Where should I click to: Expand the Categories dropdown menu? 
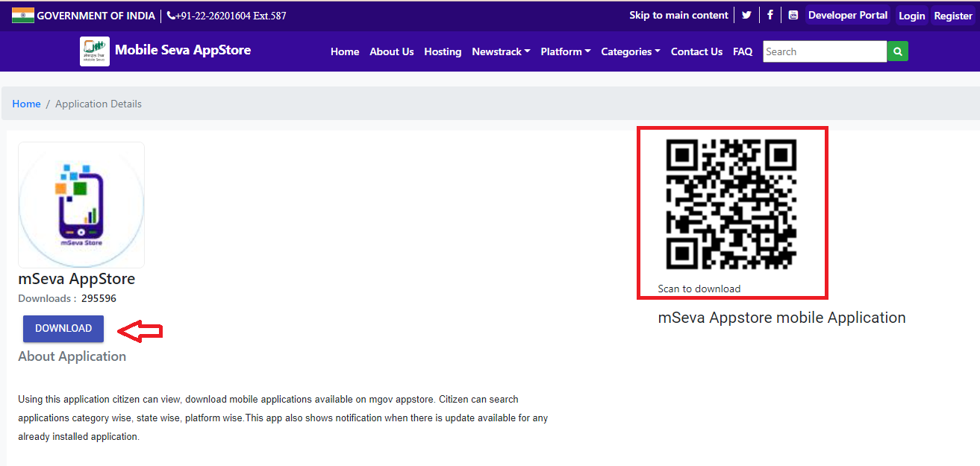coord(631,51)
